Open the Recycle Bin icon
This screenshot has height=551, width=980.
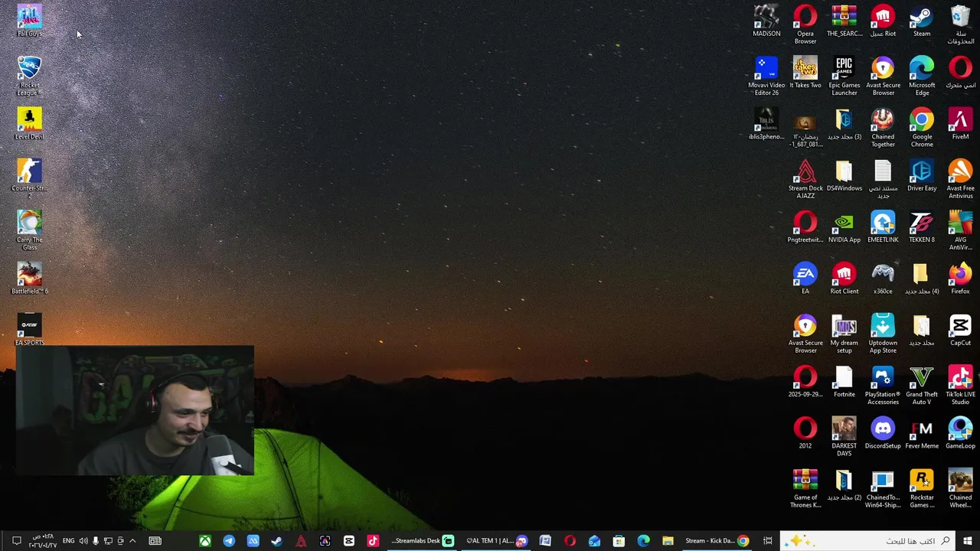click(961, 24)
